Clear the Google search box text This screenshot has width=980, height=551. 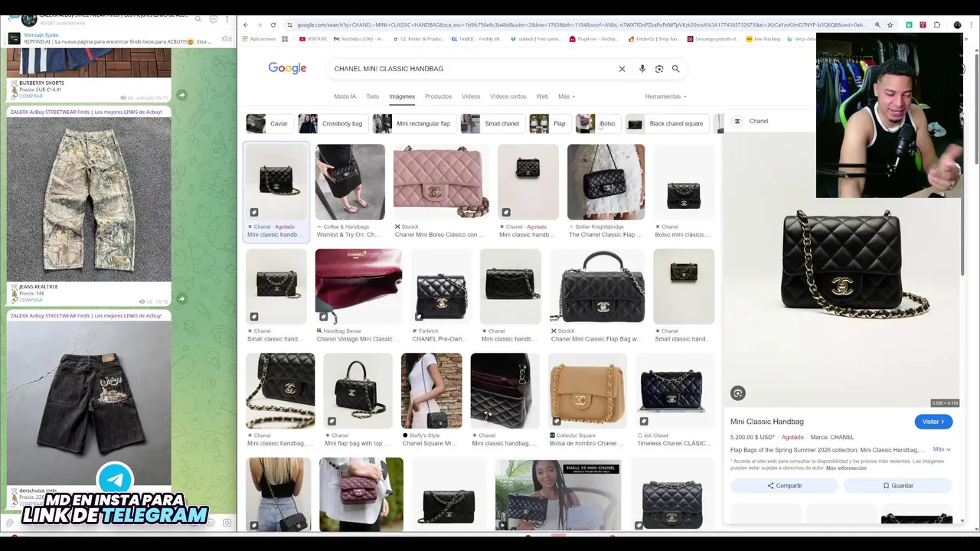[x=622, y=69]
